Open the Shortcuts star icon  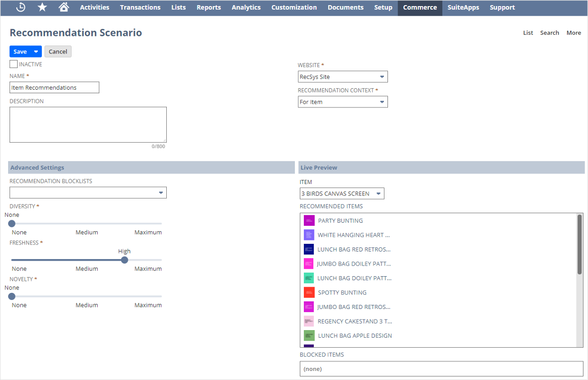click(42, 7)
